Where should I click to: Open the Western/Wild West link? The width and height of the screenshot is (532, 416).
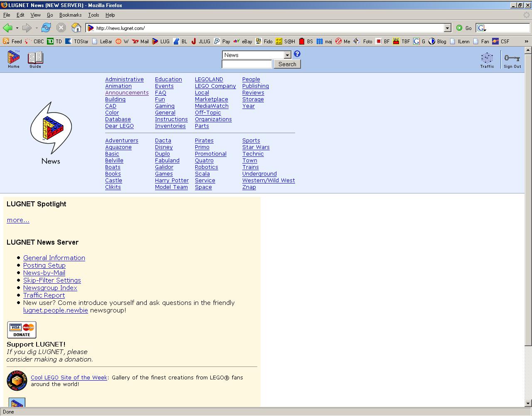[268, 181]
